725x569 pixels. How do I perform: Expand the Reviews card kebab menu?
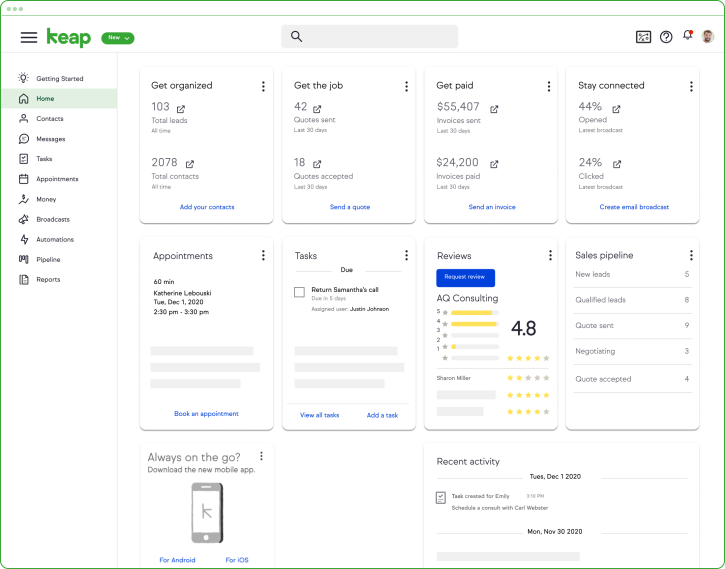coord(548,256)
